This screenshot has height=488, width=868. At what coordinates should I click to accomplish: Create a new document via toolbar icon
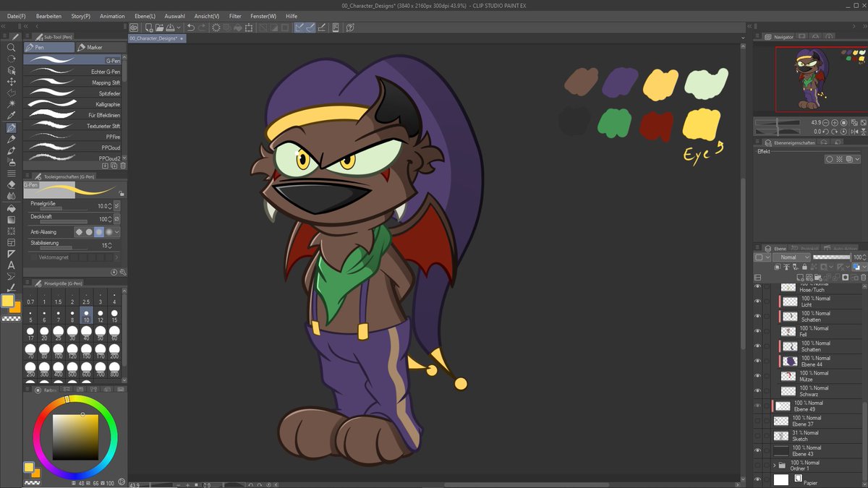pos(148,27)
